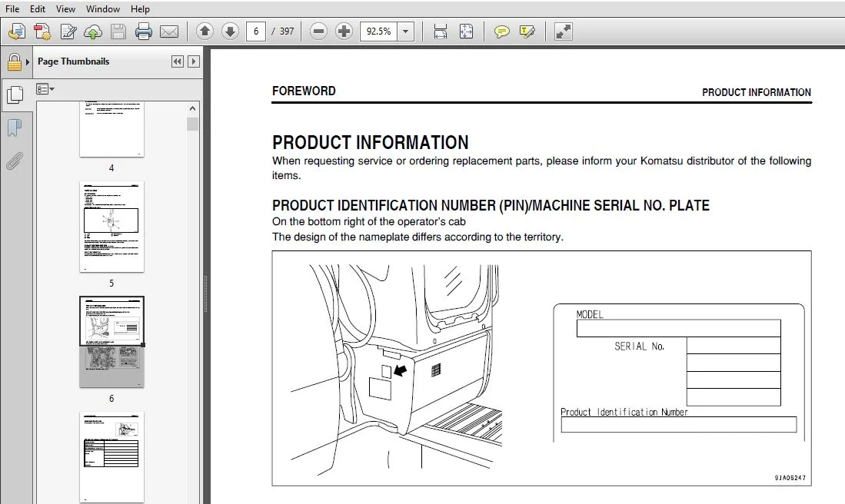Image resolution: width=845 pixels, height=504 pixels.
Task: Select the page 7 thumbnail
Action: coord(111,457)
